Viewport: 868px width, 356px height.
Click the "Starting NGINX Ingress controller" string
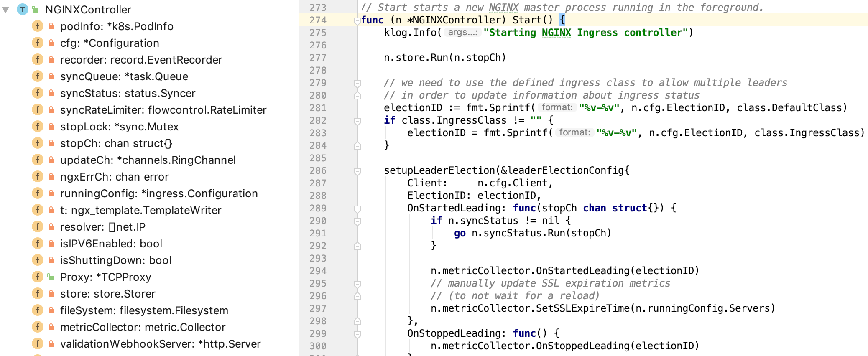586,33
